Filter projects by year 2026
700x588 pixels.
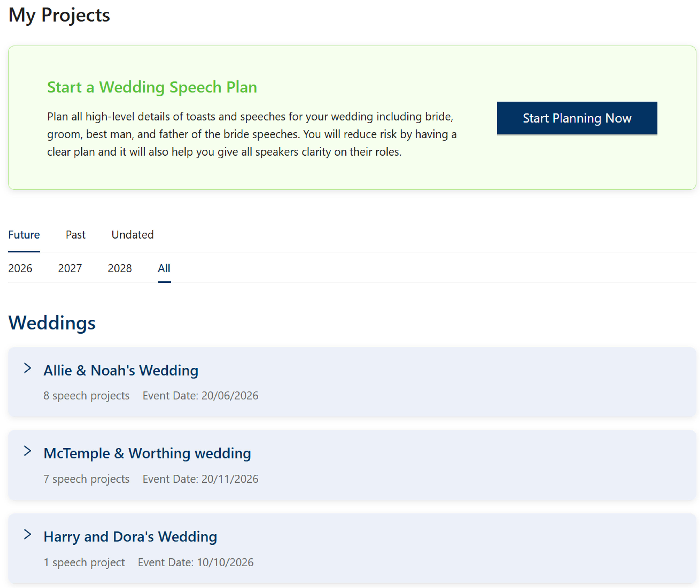pyautogui.click(x=20, y=268)
